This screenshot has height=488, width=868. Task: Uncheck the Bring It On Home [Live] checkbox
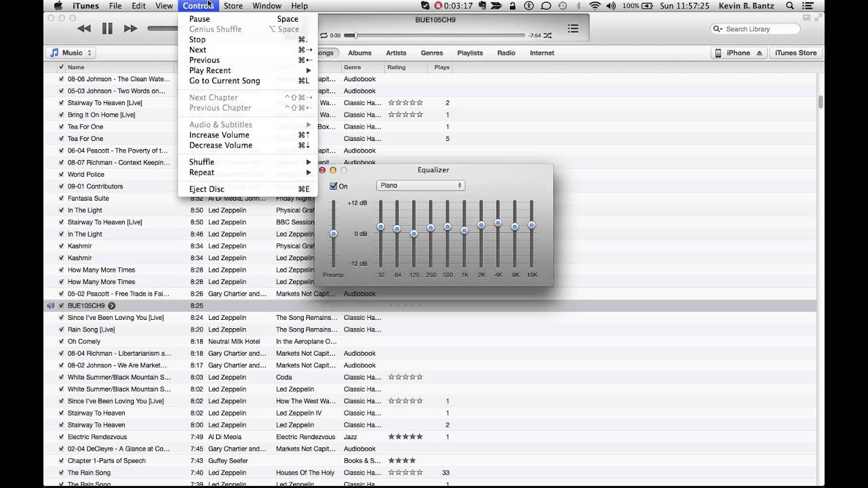(x=61, y=115)
